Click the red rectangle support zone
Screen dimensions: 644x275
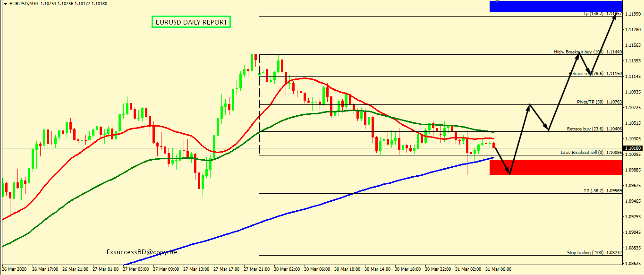555,167
